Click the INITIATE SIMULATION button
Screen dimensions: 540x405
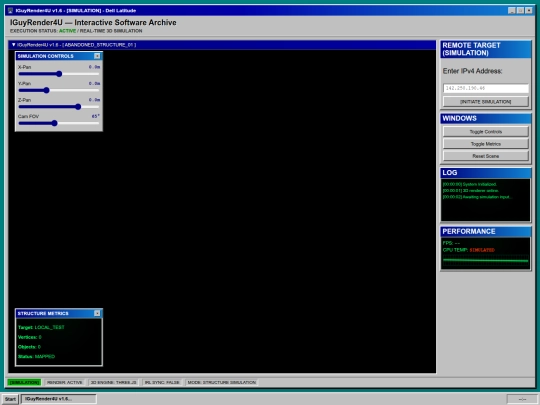tap(486, 102)
